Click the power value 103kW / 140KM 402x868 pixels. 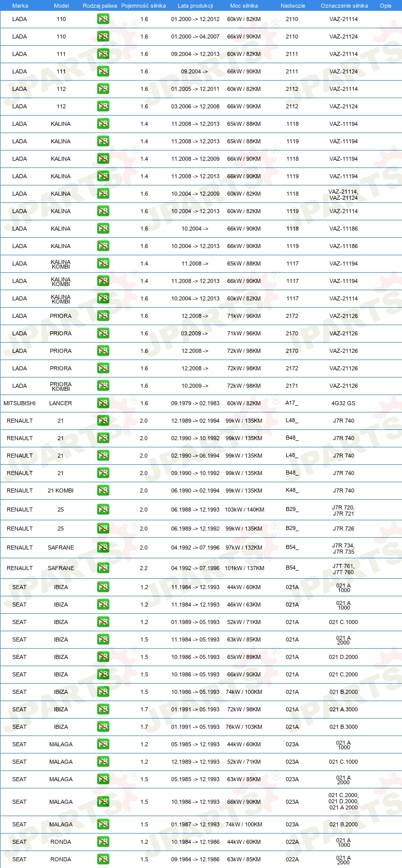tap(245, 510)
